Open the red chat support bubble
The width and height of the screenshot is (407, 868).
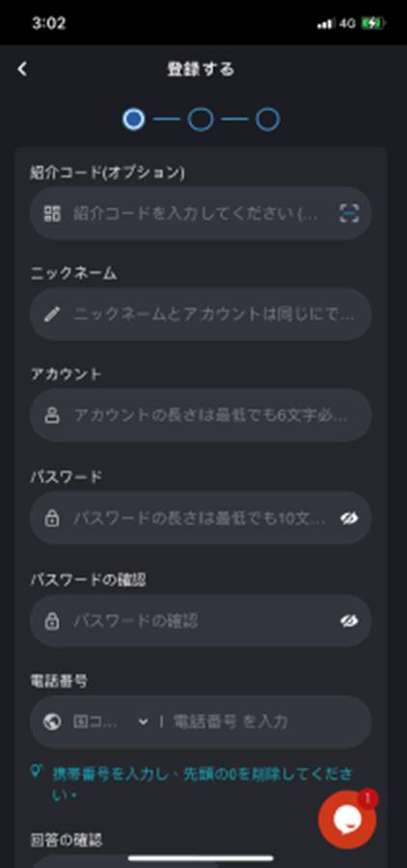tap(347, 820)
